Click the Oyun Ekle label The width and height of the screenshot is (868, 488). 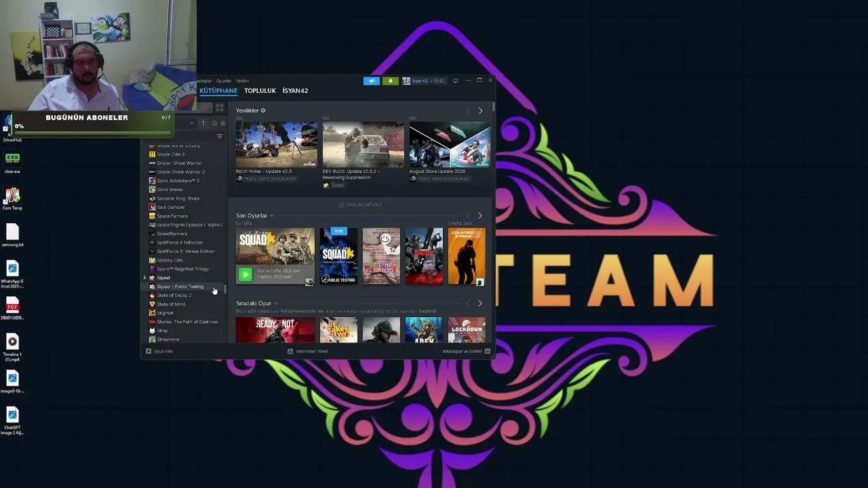pyautogui.click(x=163, y=351)
